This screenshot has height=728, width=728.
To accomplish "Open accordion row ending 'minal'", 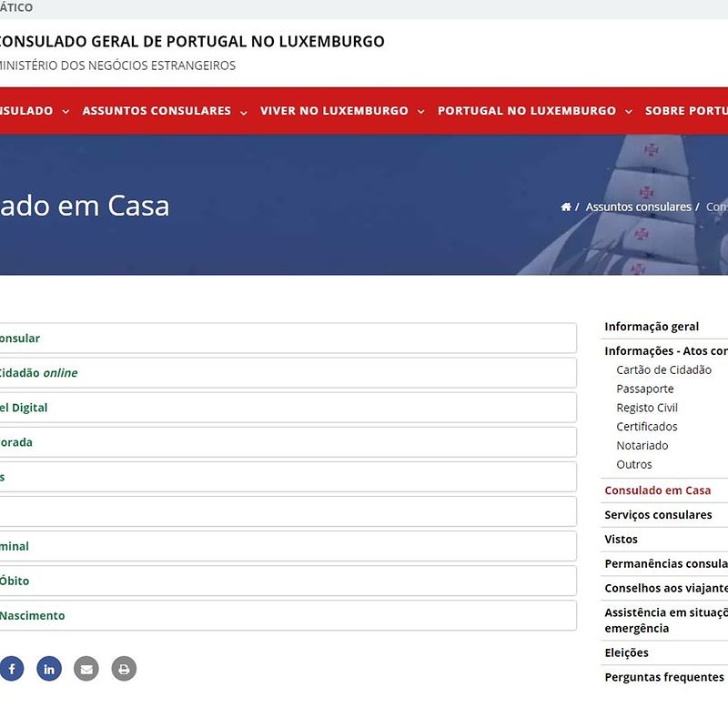I will (x=288, y=546).
